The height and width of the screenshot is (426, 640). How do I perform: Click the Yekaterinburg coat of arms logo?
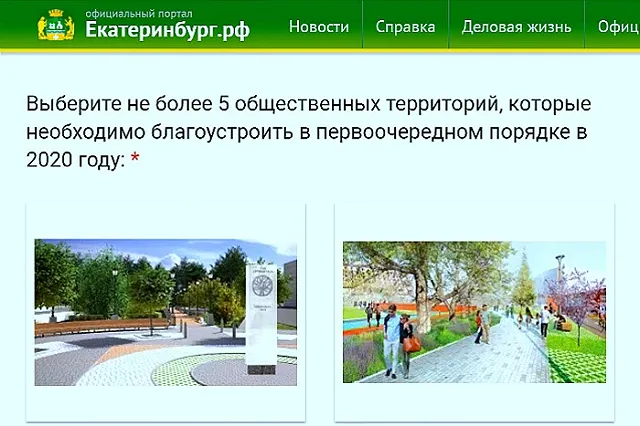pyautogui.click(x=56, y=25)
